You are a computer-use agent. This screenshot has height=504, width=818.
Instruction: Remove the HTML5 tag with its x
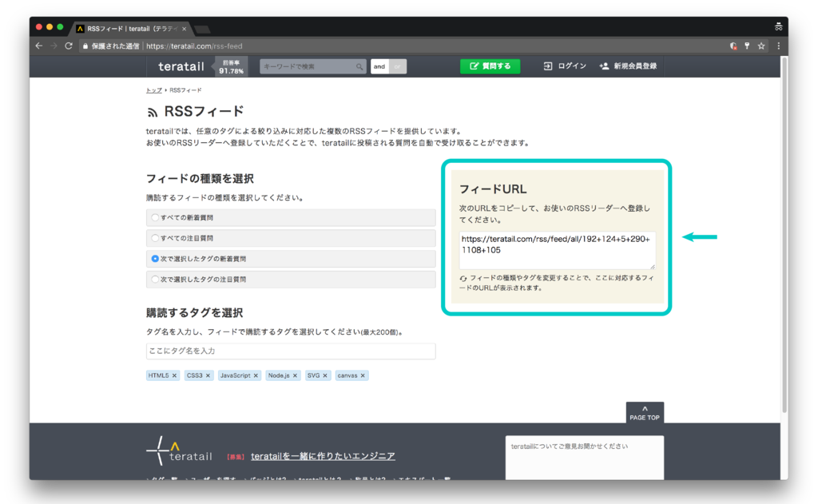coord(174,375)
